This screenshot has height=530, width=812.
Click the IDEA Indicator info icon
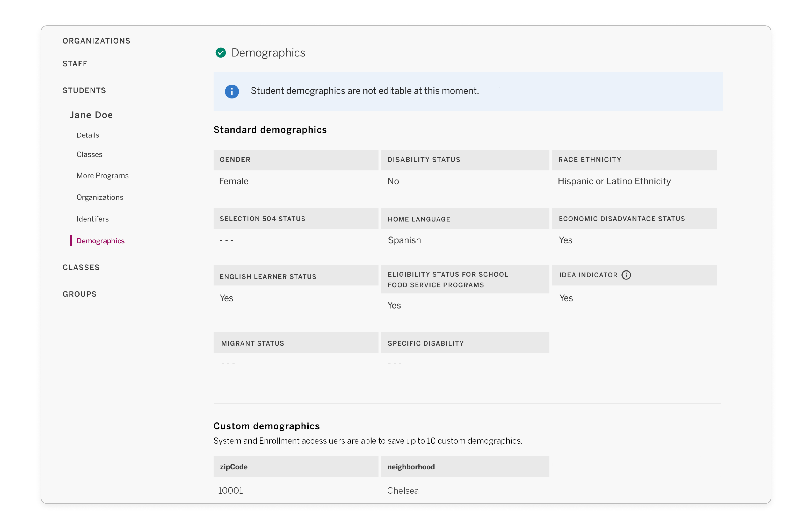[626, 275]
